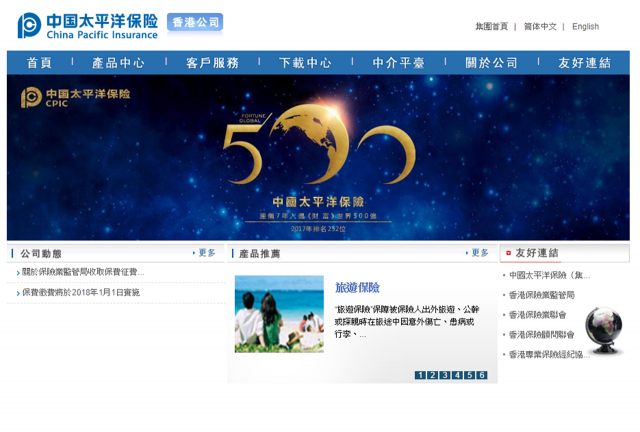640x432 pixels.
Task: Click arrow icon beside 產品推薦 更多
Action: tap(467, 253)
